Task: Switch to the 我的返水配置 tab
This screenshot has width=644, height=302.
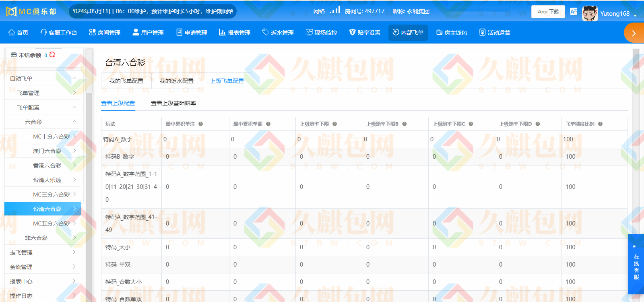Action: tap(177, 81)
